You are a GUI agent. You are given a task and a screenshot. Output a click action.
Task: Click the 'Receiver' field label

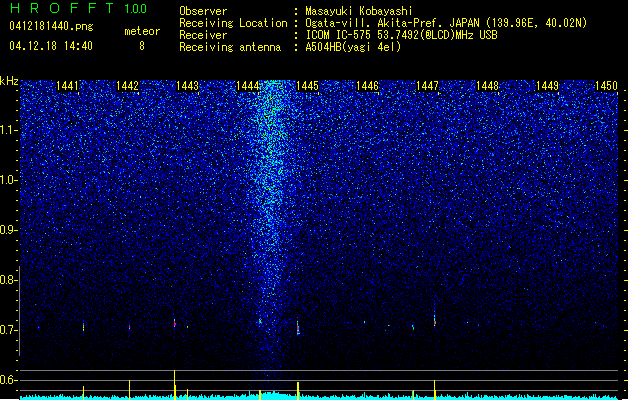(x=203, y=35)
